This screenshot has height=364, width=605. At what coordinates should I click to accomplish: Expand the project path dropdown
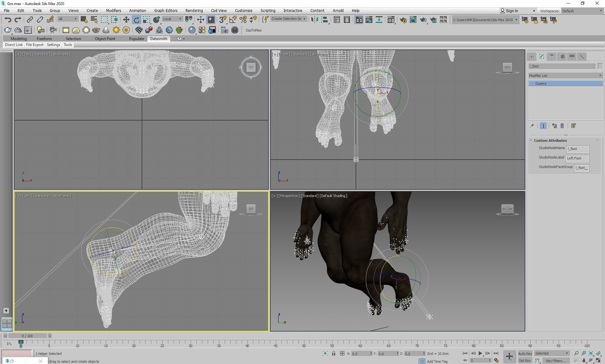[x=516, y=20]
